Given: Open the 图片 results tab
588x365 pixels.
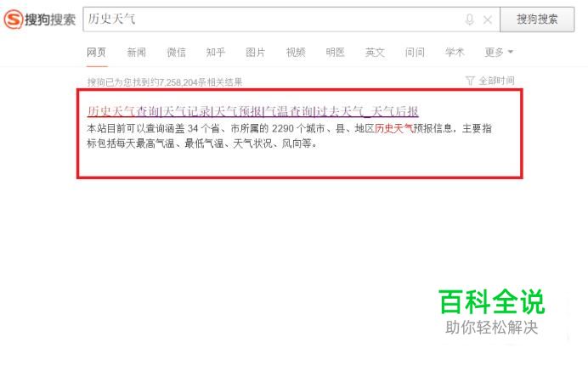Looking at the screenshot, I should pos(256,52).
